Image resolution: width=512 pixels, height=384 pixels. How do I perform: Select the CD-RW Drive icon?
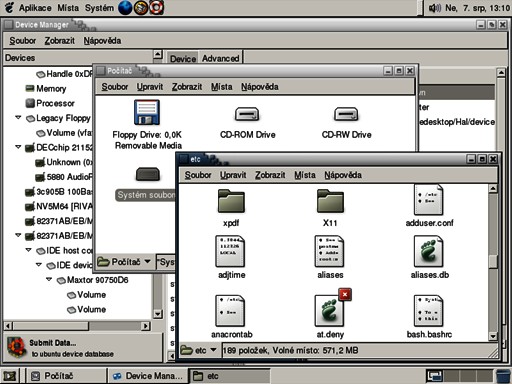[346, 114]
